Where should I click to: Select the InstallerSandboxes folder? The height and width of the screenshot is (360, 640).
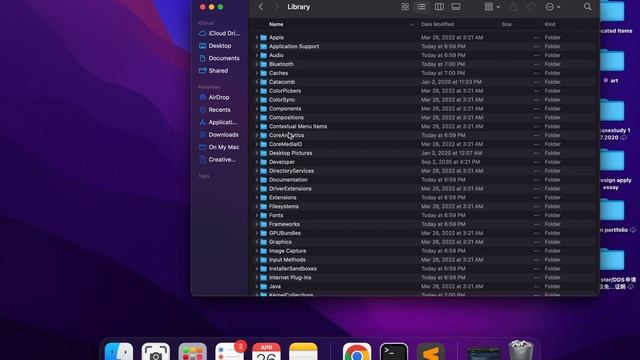coord(424,269)
